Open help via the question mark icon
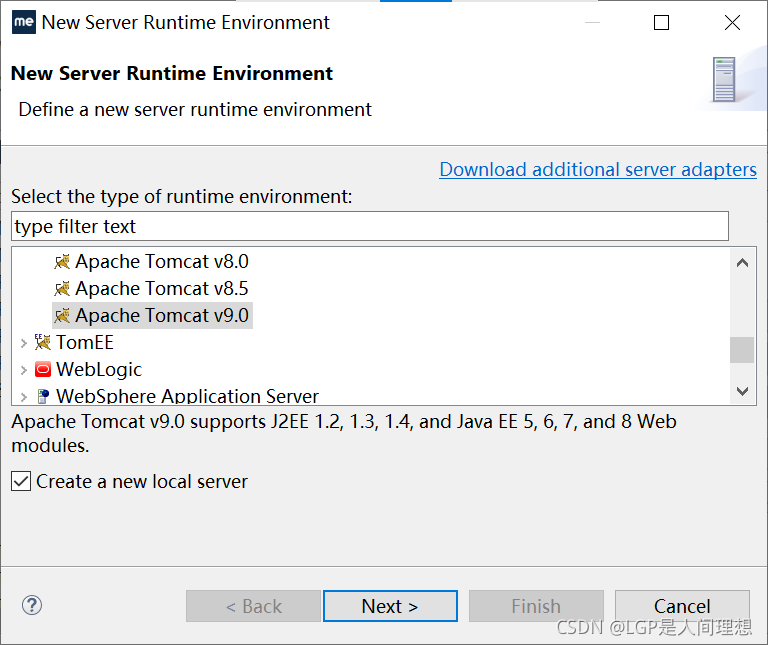 [x=32, y=605]
